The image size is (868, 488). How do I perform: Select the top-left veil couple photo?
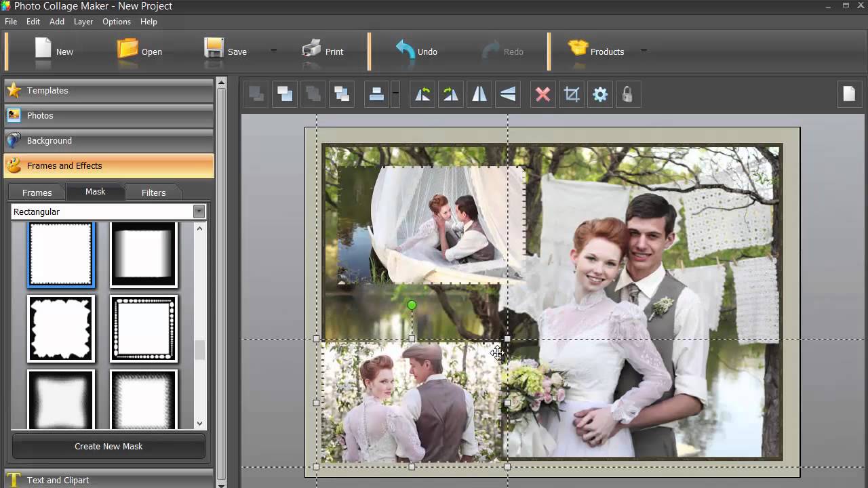(x=431, y=225)
